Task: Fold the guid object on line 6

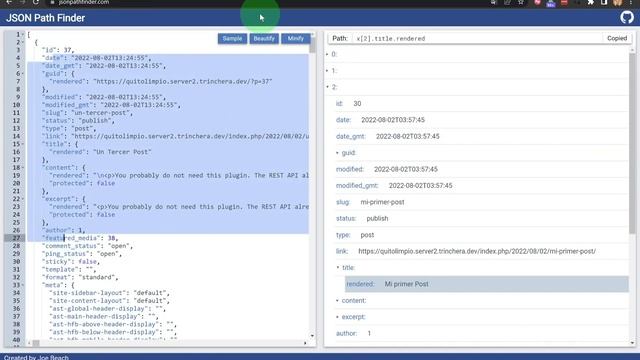Action: point(22,73)
